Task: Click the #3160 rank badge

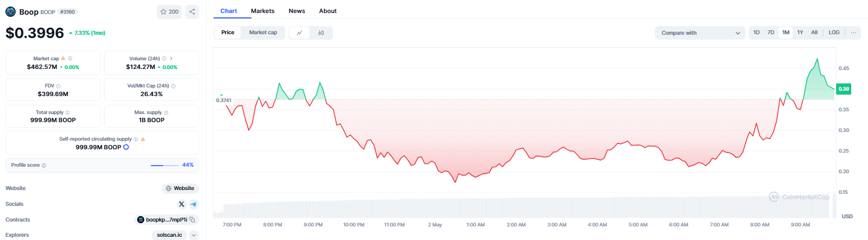Action: pyautogui.click(x=68, y=11)
